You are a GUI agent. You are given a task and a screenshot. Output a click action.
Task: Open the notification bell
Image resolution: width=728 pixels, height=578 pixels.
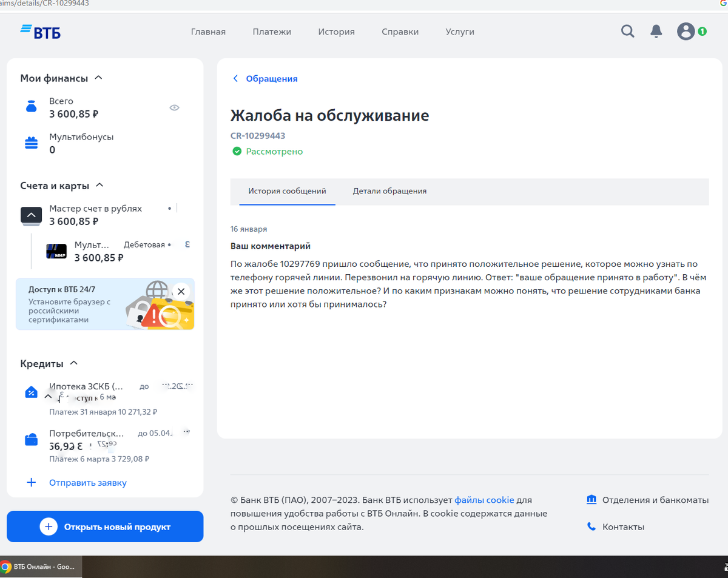(x=656, y=31)
